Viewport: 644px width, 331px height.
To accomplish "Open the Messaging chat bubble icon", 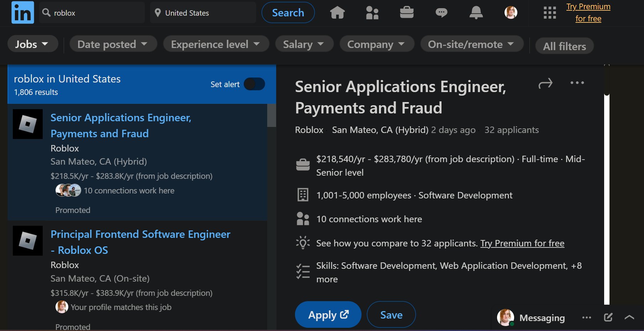I will click(441, 13).
